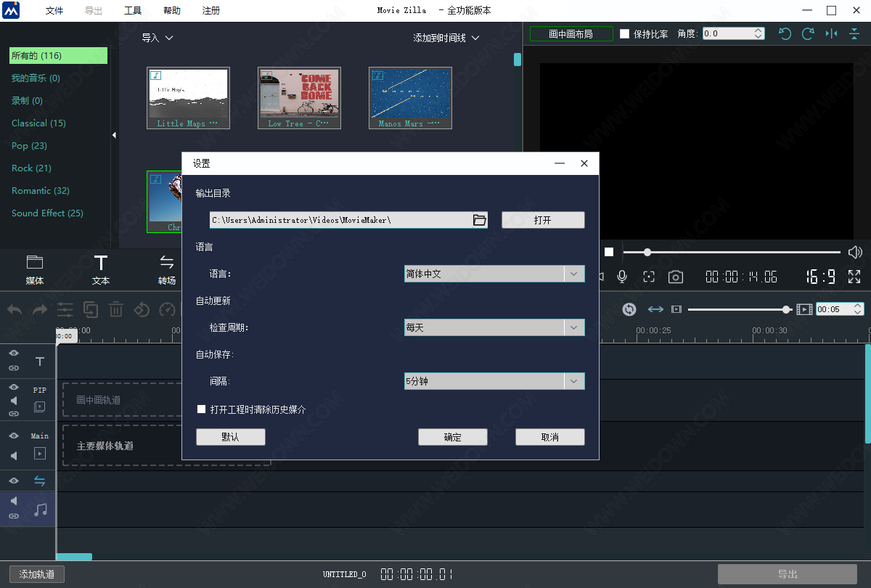
Task: Click the volume speaker icon
Action: [x=855, y=252]
